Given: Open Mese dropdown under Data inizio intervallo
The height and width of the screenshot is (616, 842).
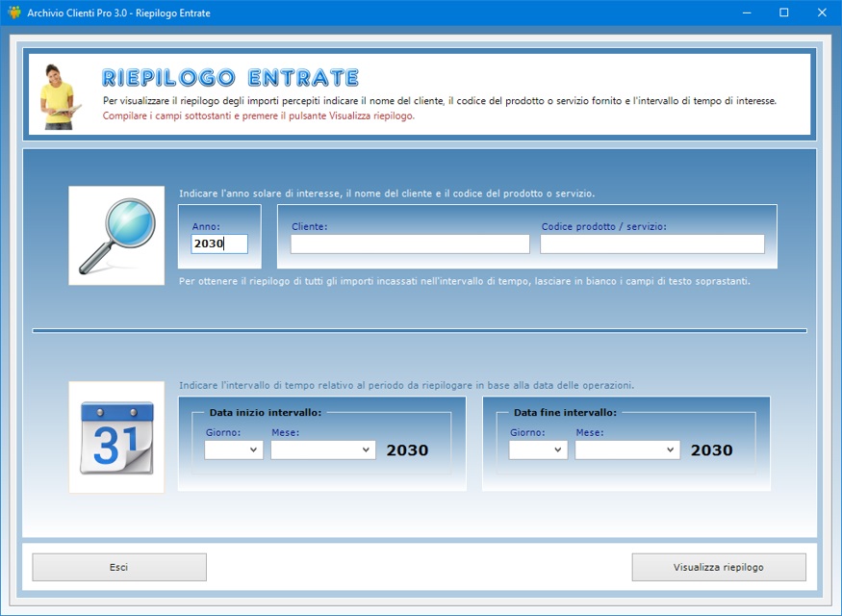Looking at the screenshot, I should [322, 450].
